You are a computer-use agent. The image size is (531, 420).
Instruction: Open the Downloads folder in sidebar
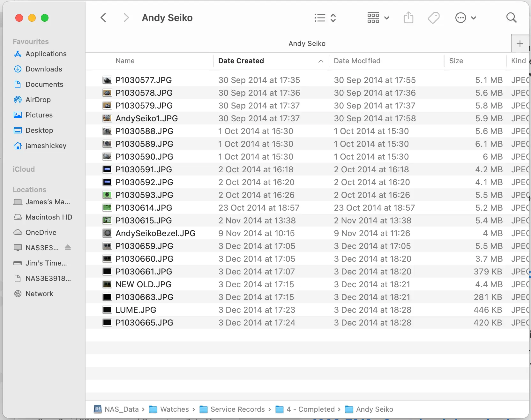coord(43,69)
